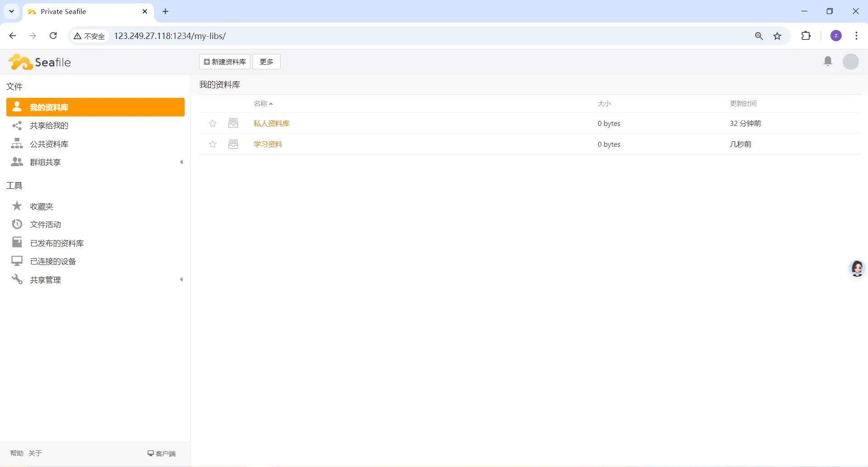868x467 pixels.
Task: Open the 更多 menu
Action: [x=267, y=62]
